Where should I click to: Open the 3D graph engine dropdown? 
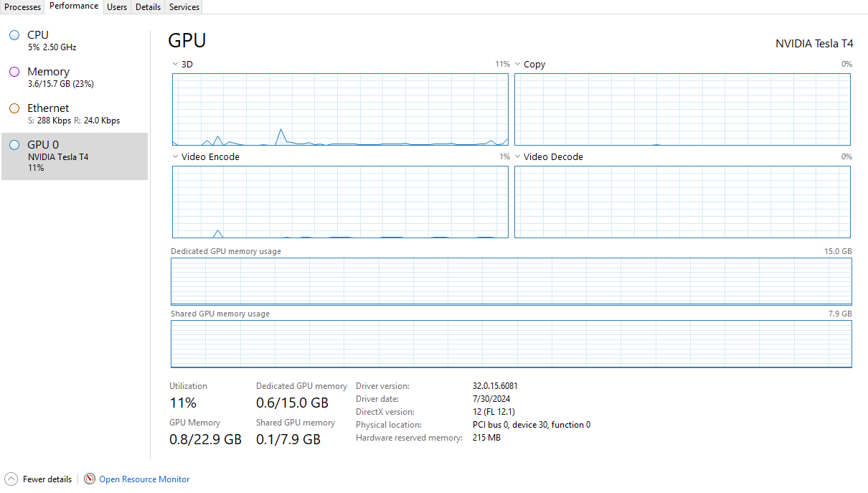click(176, 64)
